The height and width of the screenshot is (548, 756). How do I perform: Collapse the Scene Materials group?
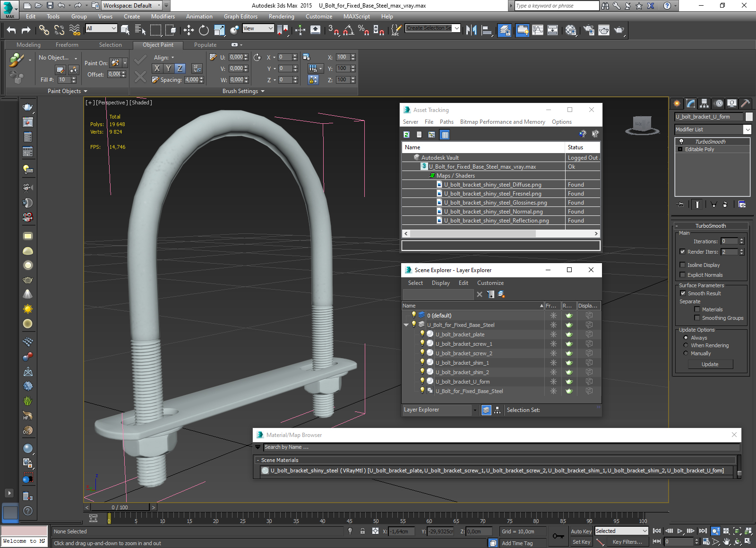coord(258,460)
